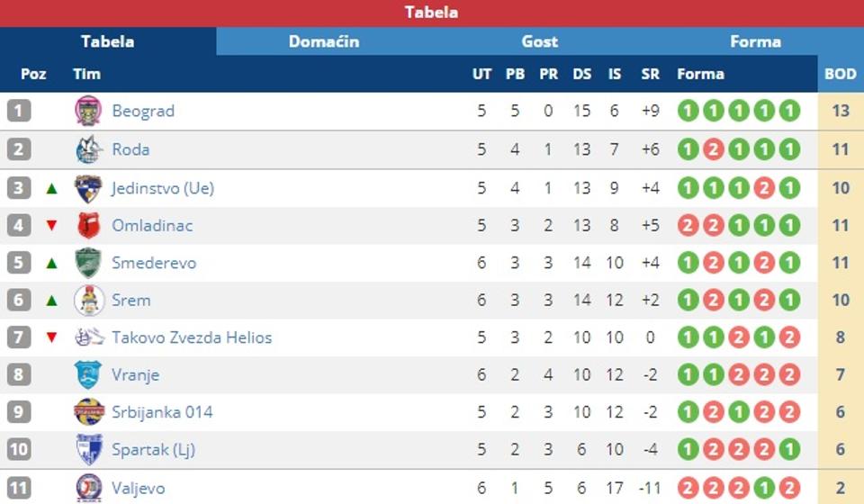
Task: Click the Srem team logo
Action: click(88, 301)
